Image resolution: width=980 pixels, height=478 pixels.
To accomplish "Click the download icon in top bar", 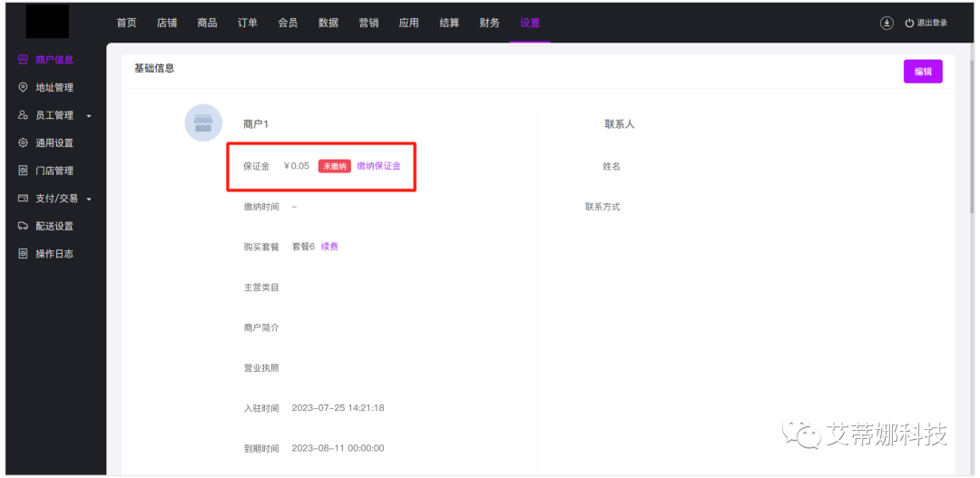I will point(887,23).
